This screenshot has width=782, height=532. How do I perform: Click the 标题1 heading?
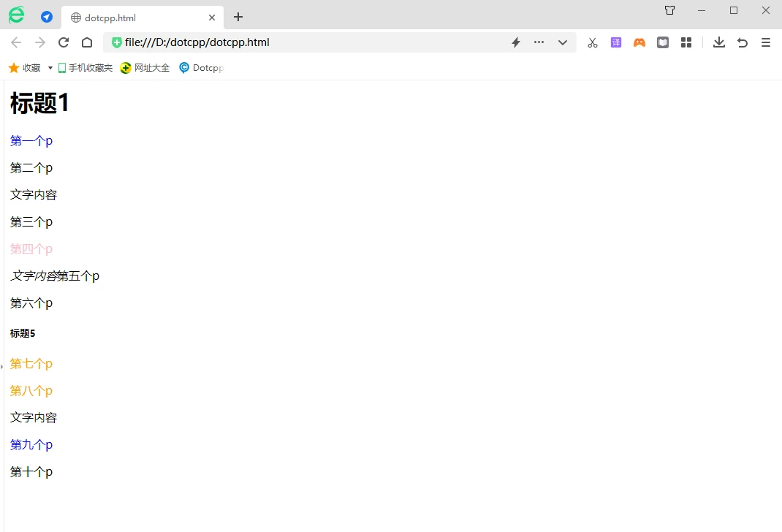(x=39, y=103)
